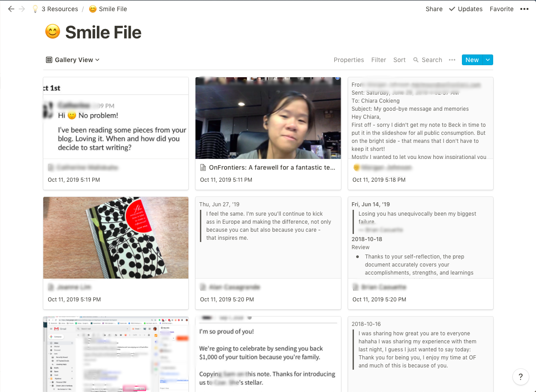The image size is (536, 392).
Task: Open Updates in the top bar
Action: pos(465,8)
